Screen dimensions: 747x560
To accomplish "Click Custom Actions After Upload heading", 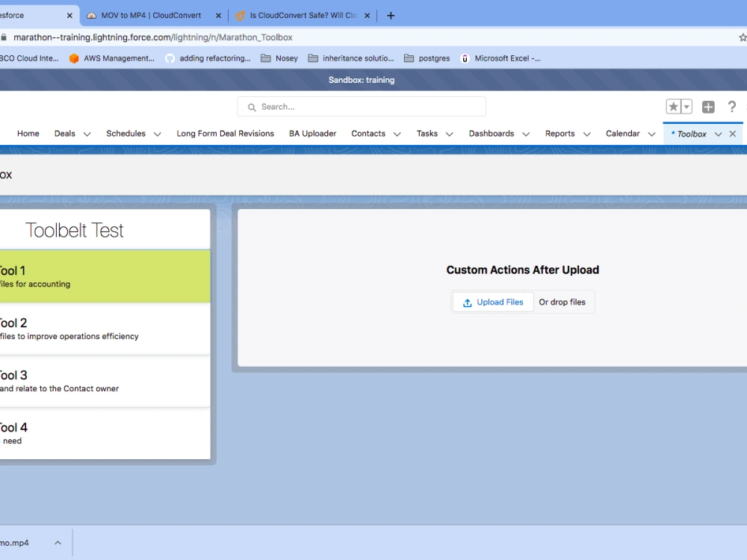I will click(523, 270).
